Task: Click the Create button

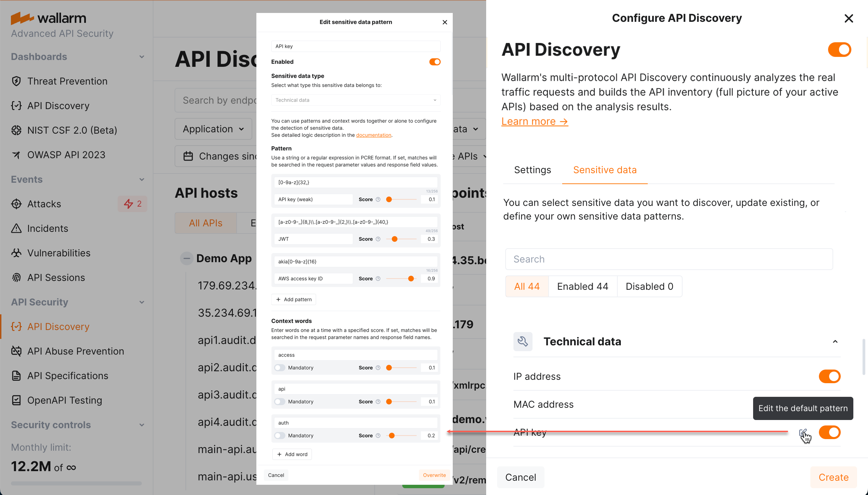Action: coord(833,477)
